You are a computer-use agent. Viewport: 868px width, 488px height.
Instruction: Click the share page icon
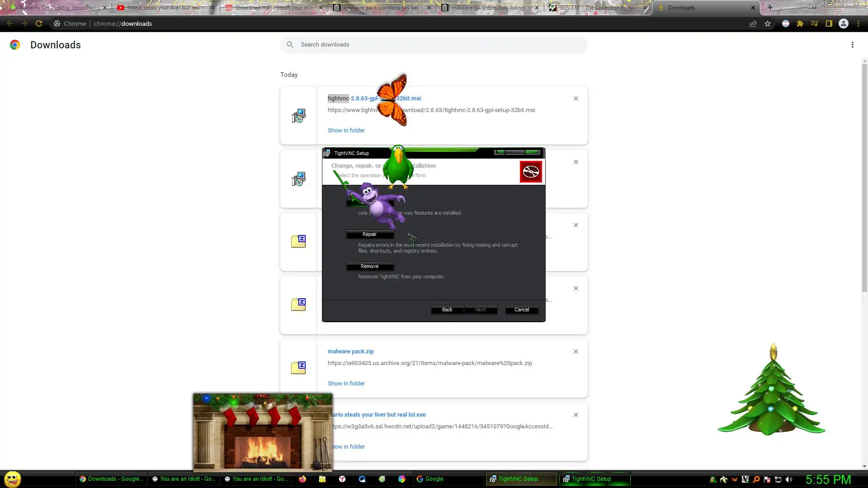click(753, 24)
